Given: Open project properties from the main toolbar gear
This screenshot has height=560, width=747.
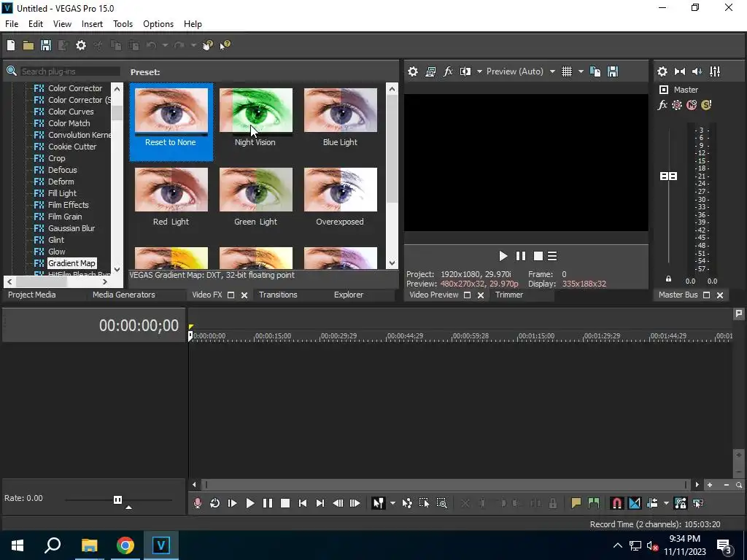Looking at the screenshot, I should coord(81,45).
